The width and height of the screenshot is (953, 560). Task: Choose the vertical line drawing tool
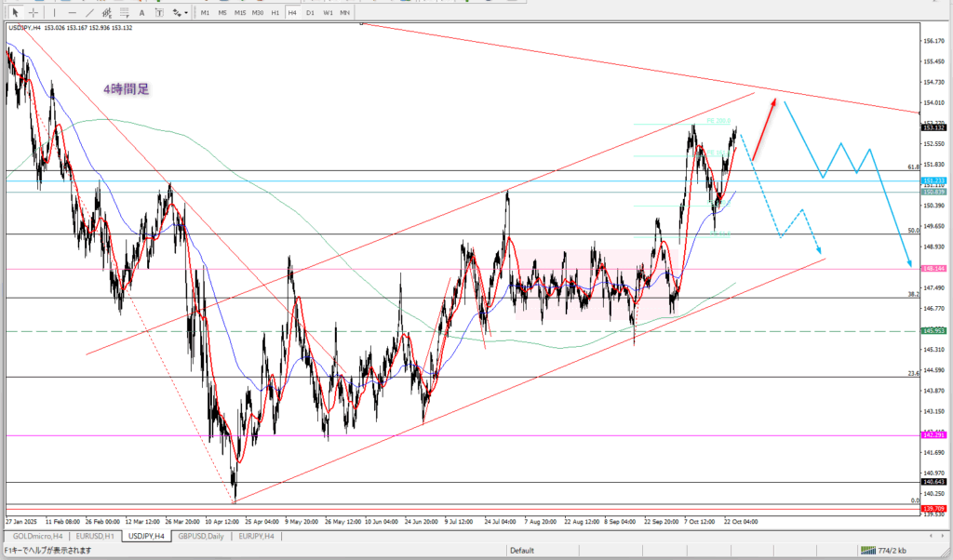point(54,12)
